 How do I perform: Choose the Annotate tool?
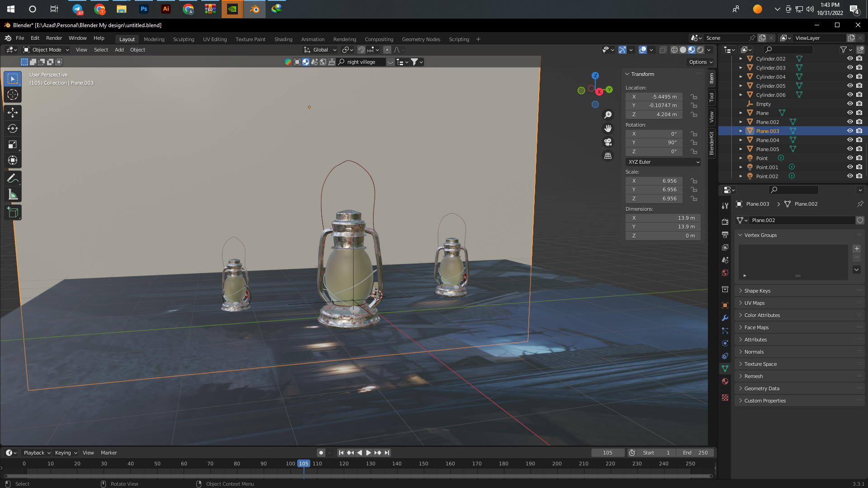[x=13, y=178]
